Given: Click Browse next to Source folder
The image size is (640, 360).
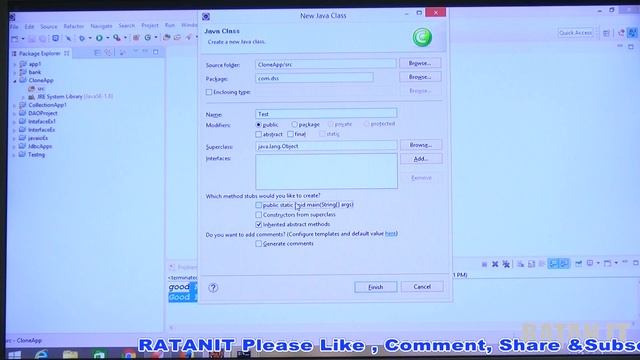Looking at the screenshot, I should coord(420,63).
